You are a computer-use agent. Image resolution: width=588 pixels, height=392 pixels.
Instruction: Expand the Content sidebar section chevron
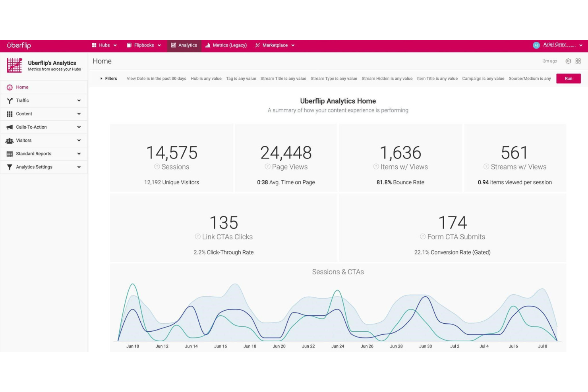coord(79,114)
